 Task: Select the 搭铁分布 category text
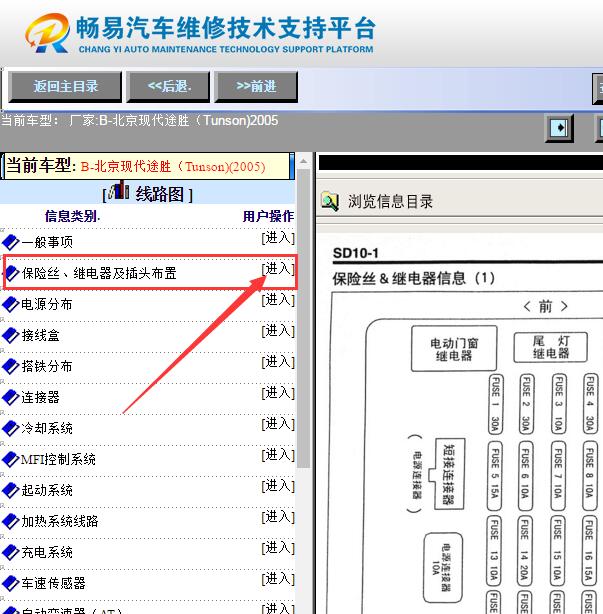47,366
